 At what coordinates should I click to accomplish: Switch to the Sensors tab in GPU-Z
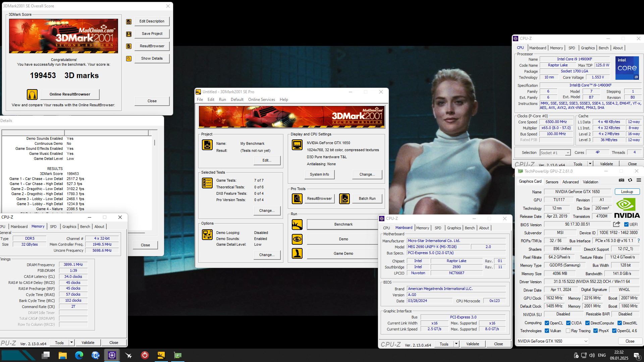[552, 182]
